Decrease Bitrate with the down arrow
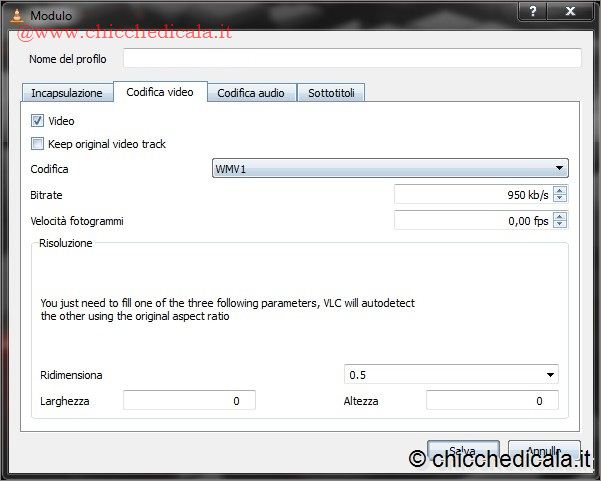The height and width of the screenshot is (481, 601). point(560,199)
